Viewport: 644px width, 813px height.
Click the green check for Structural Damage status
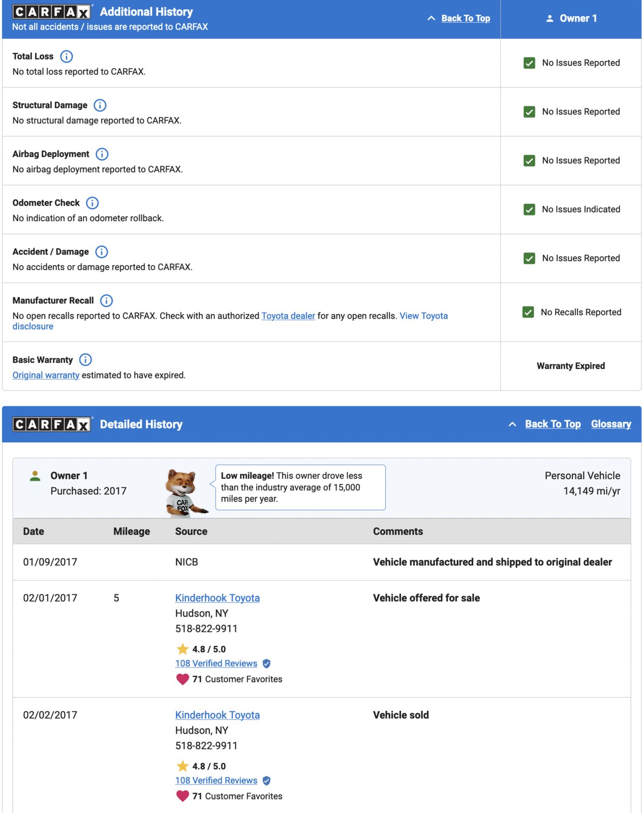pyautogui.click(x=529, y=112)
